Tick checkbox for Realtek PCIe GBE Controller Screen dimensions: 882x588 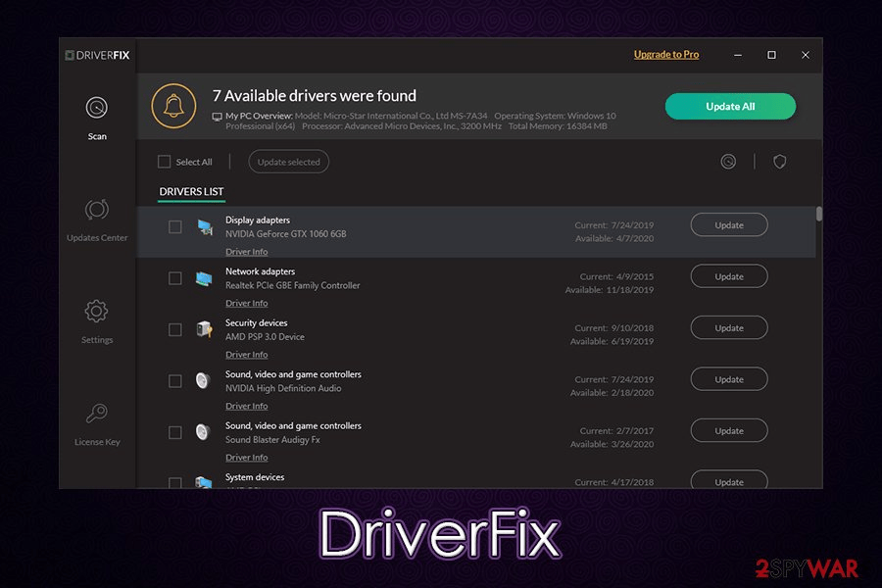175,278
